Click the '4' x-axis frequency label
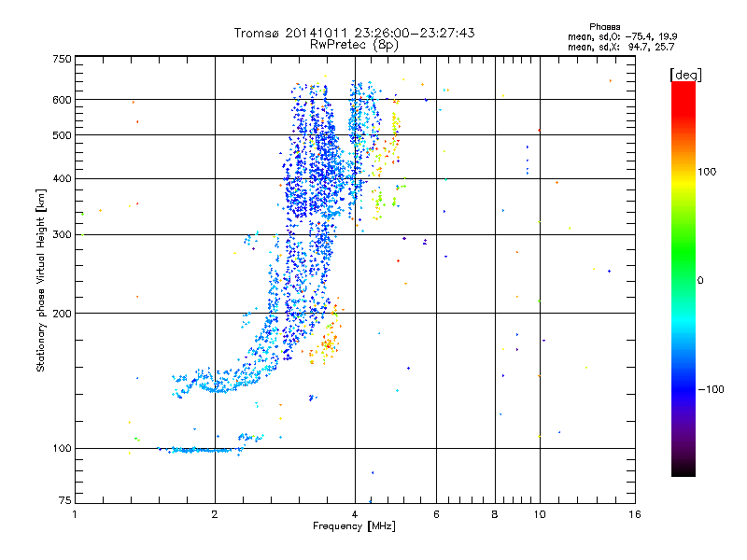Viewport: 747px width, 560px height. point(355,514)
